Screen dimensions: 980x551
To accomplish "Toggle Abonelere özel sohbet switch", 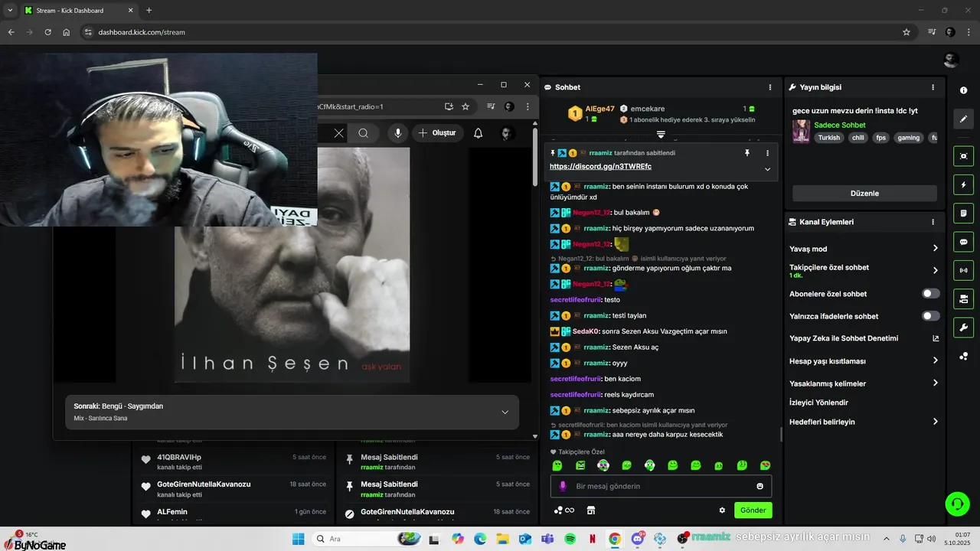I will coord(930,294).
